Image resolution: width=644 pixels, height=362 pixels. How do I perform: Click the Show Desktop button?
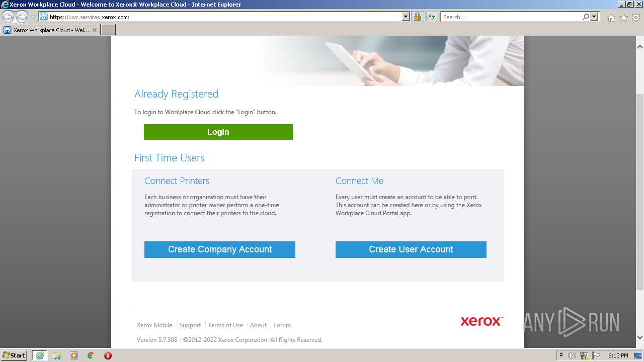click(x=638, y=355)
